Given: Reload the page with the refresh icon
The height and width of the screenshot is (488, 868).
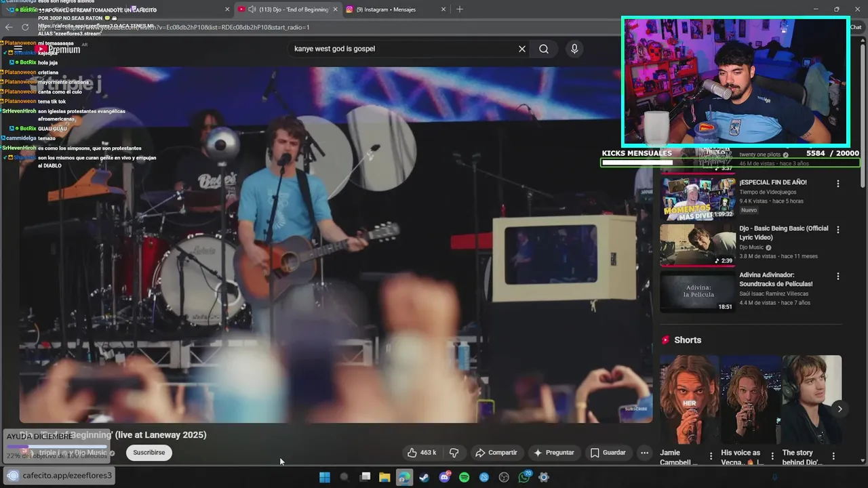Looking at the screenshot, I should pos(25,27).
